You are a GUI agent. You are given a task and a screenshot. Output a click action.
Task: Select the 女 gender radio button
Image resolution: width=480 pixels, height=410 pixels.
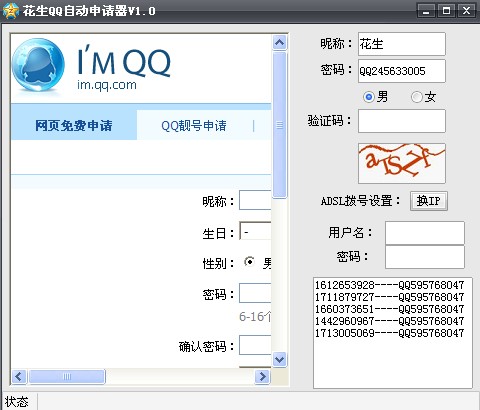click(417, 97)
